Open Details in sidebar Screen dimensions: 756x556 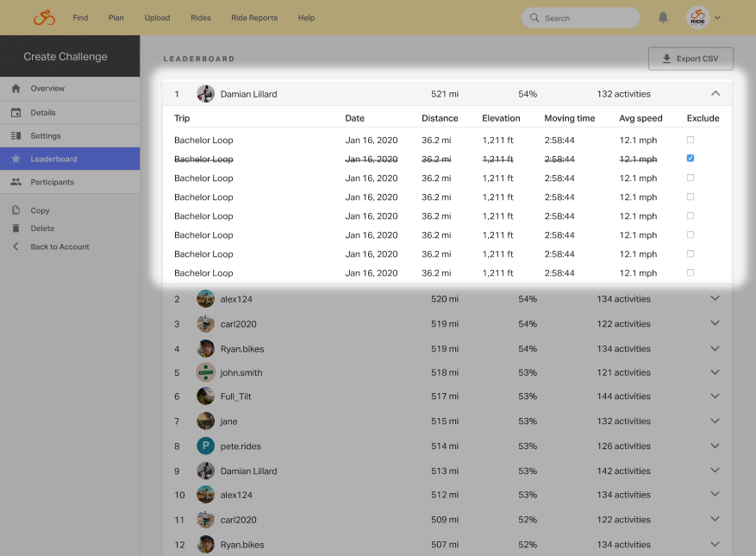(70, 112)
